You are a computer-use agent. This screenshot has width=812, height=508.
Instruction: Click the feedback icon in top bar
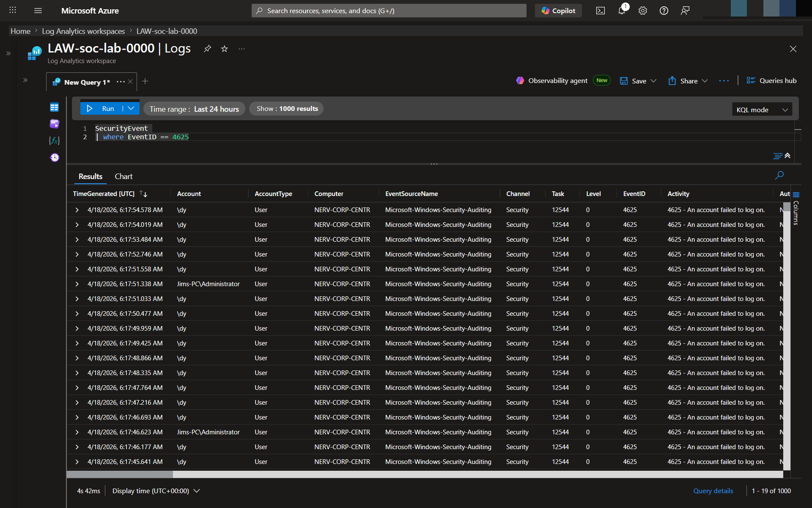[x=685, y=11]
